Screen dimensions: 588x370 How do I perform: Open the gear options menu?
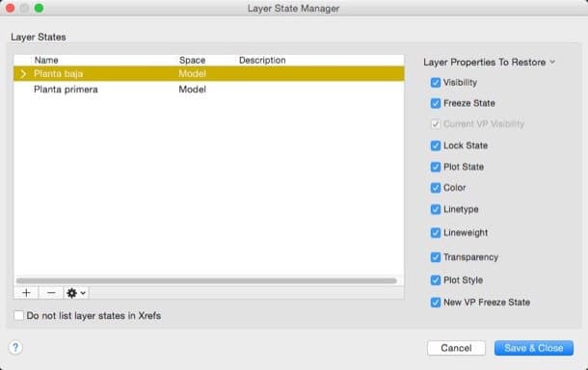(76, 293)
